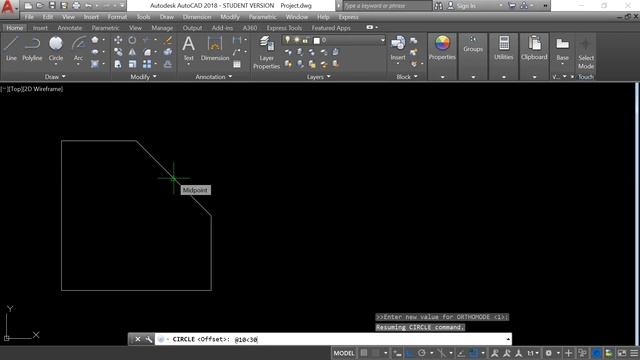Toggle the layer lock icon in dropdown
The height and width of the screenshot is (360, 640).
click(x=305, y=40)
